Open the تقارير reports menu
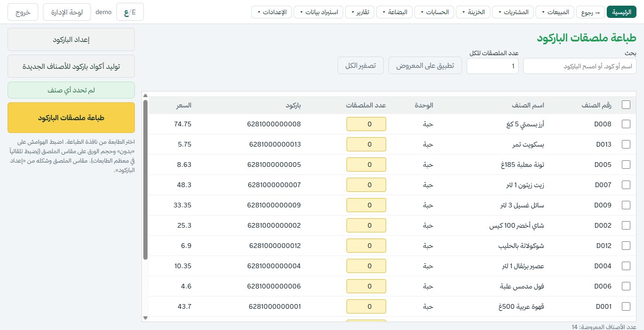This screenshot has width=644, height=330. coord(360,12)
